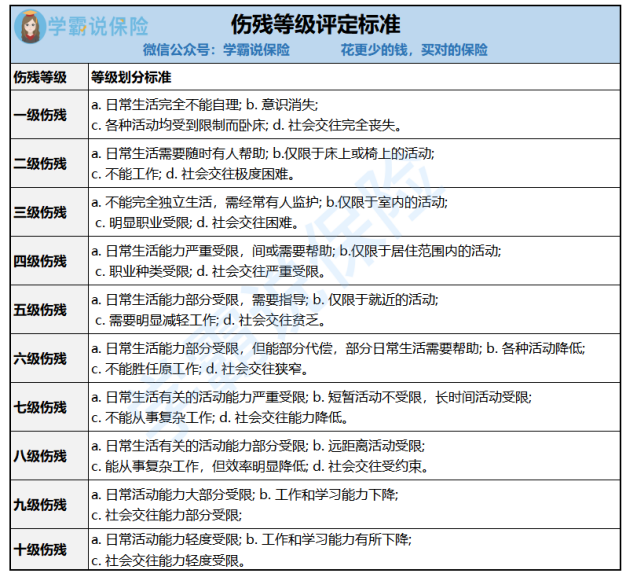Click the line 不能完全独立生活，需经常有人监护
This screenshot has width=627, height=577.
(269, 202)
